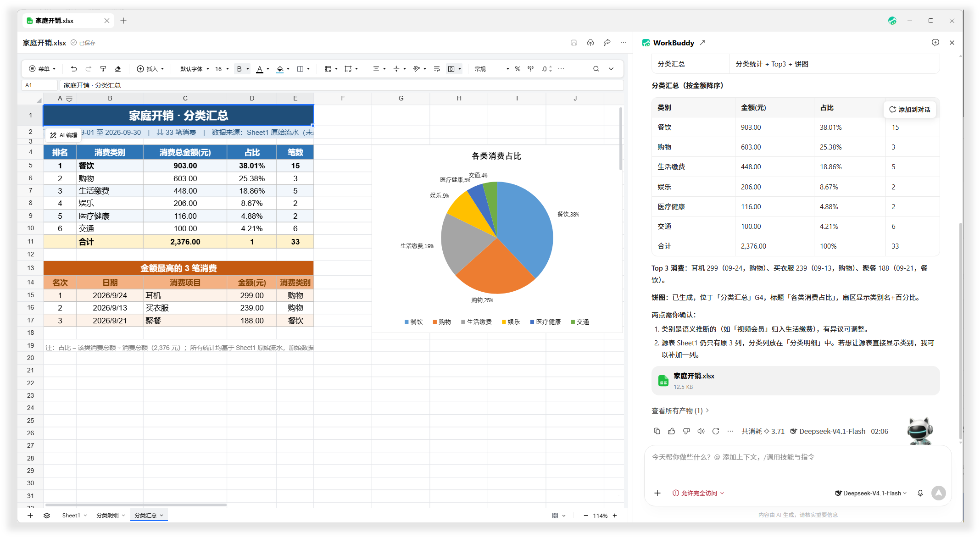Expand the 允许完全访问 permission dropdown

click(x=698, y=493)
